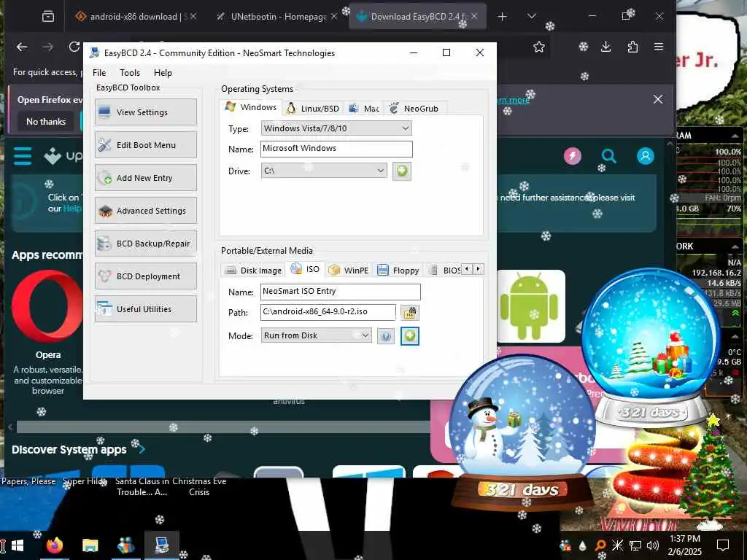
Task: Switch to the WinPE tab
Action: [349, 271]
